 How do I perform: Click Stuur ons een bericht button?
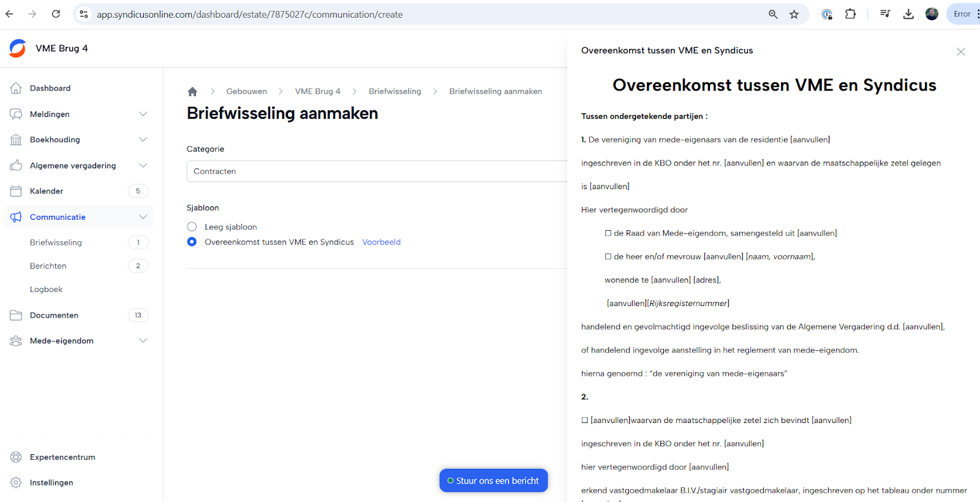point(494,481)
